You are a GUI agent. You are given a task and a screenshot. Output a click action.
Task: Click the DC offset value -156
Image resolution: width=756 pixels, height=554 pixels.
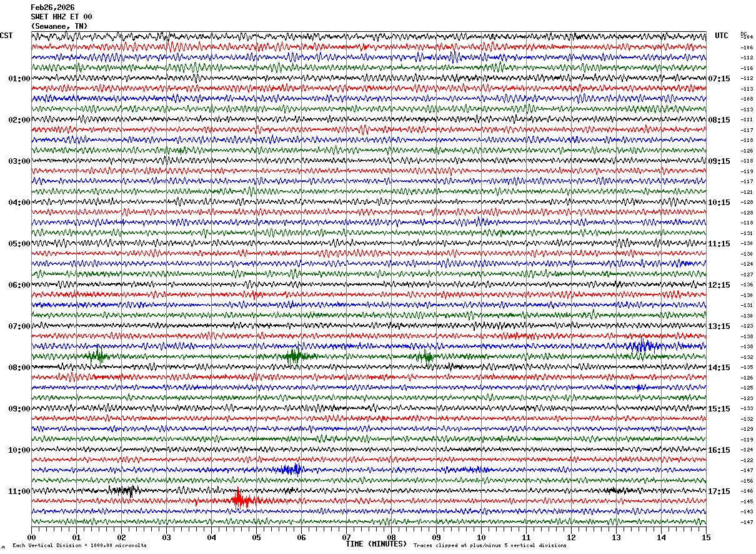(x=747, y=481)
